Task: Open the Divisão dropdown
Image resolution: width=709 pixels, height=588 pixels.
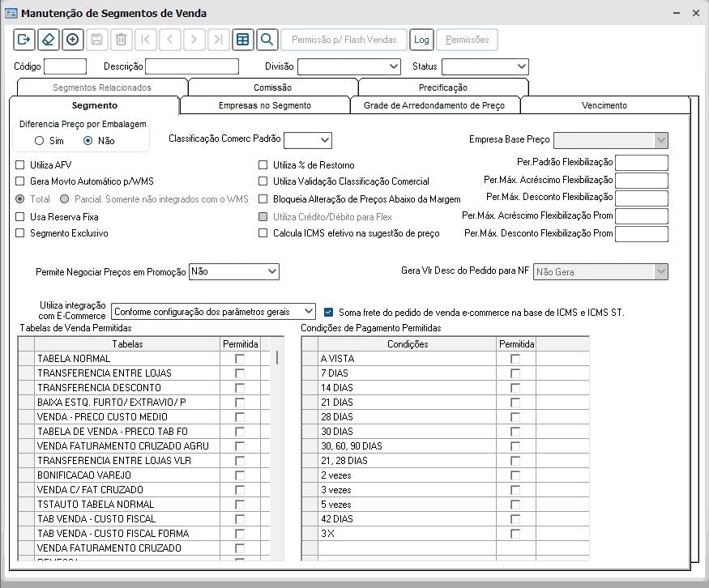Action: [394, 66]
